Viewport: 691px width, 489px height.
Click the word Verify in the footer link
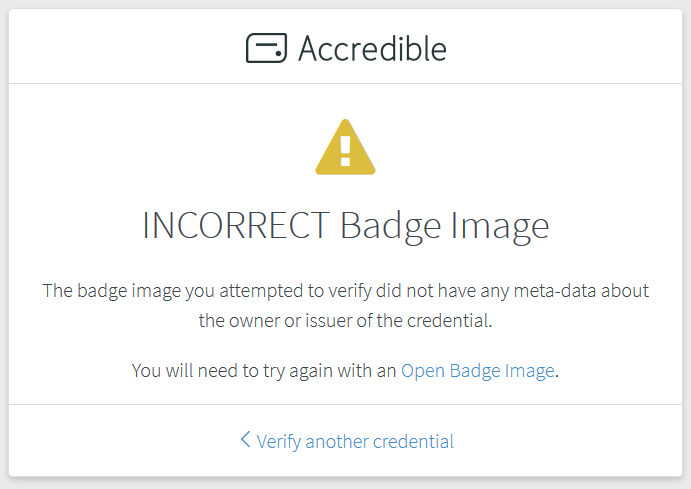pyautogui.click(x=279, y=442)
